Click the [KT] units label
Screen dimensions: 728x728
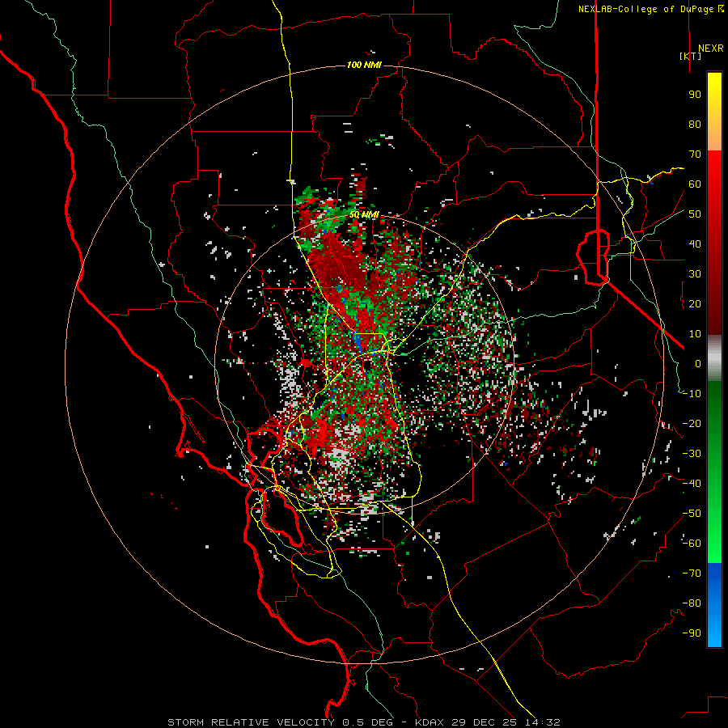[691, 56]
